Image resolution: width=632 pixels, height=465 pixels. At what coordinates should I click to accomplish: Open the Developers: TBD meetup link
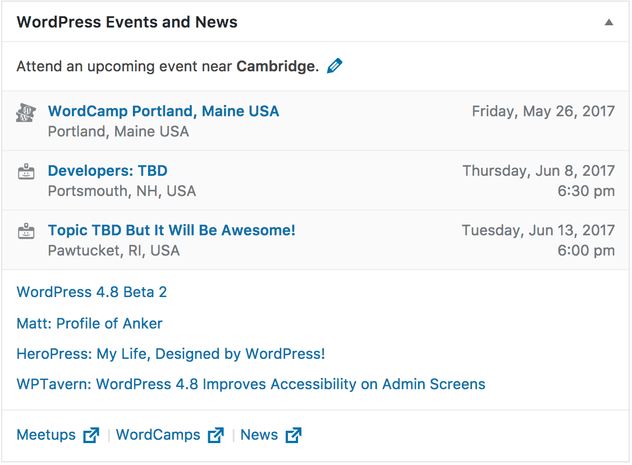point(108,171)
